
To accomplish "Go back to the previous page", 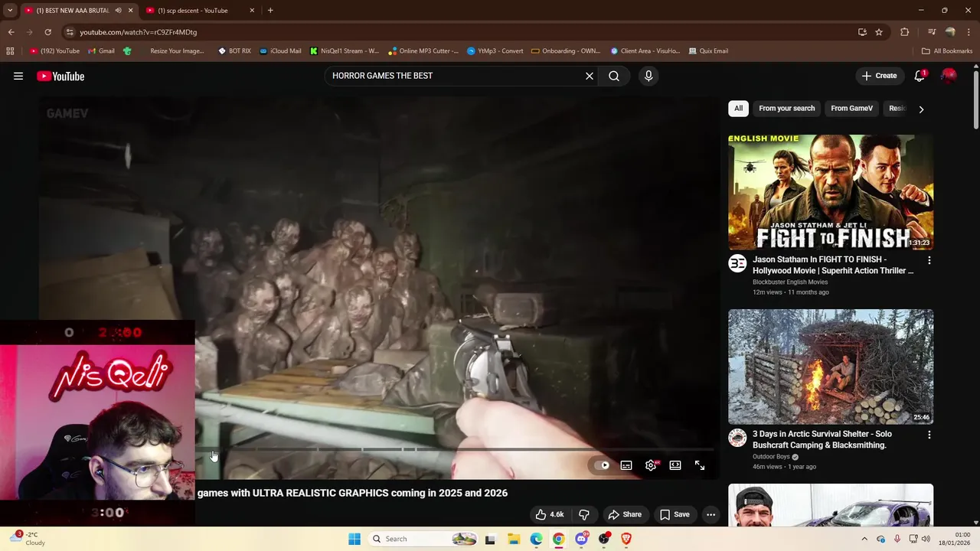I will [11, 32].
